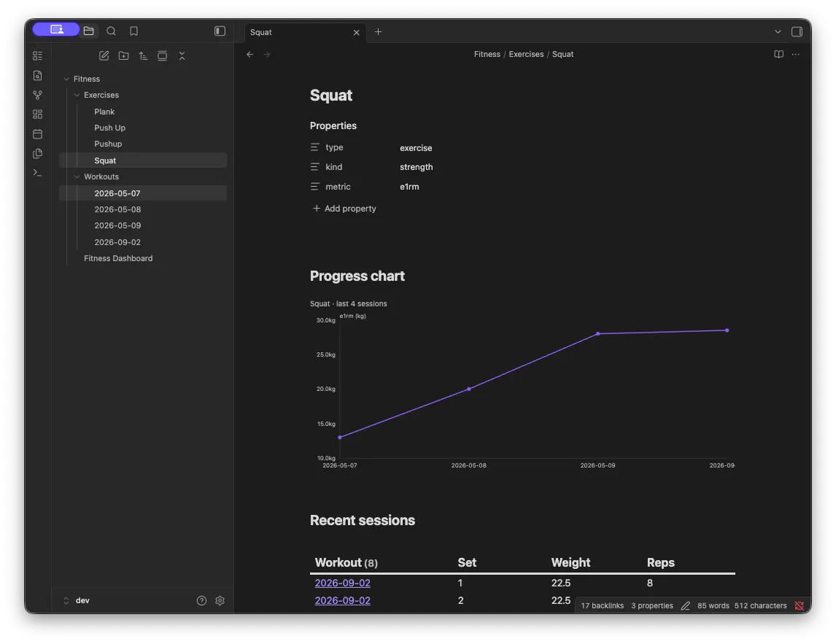Collapse all folders icon
This screenshot has height=644, width=836.
click(x=182, y=55)
